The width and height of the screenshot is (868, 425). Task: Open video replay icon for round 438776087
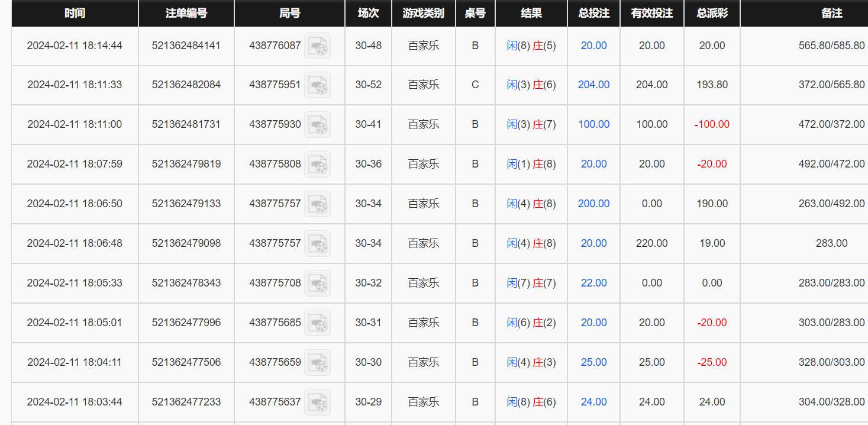(x=317, y=46)
